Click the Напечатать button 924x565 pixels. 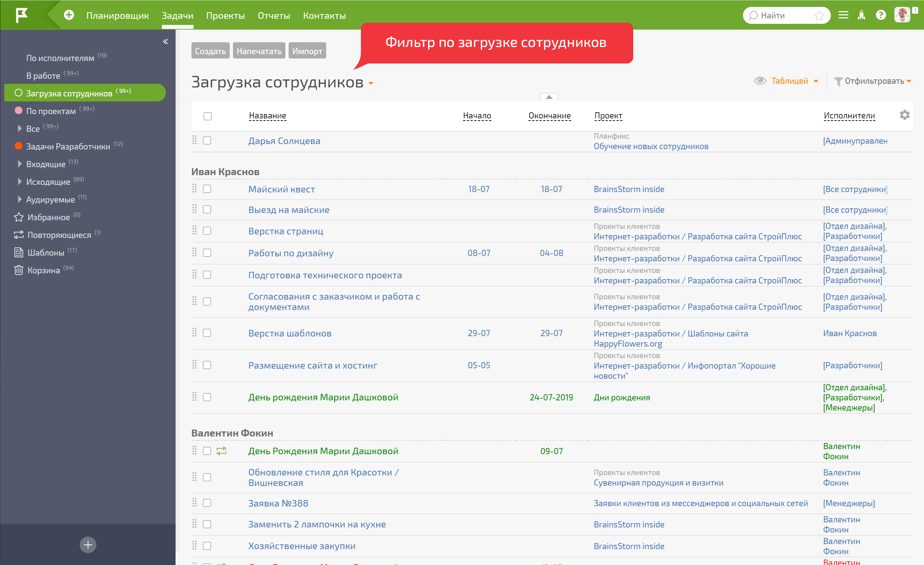(x=259, y=51)
